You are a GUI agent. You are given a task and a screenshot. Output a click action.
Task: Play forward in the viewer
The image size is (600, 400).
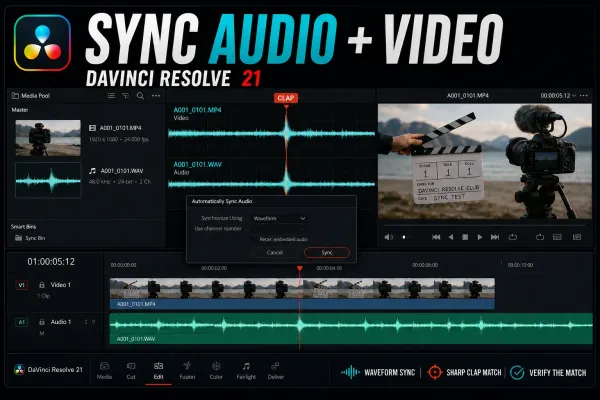479,237
